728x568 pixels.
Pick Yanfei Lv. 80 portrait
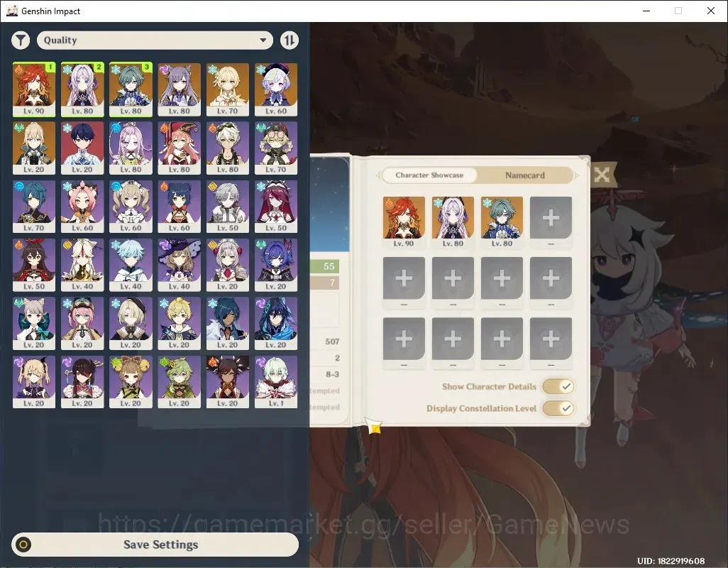(x=179, y=148)
